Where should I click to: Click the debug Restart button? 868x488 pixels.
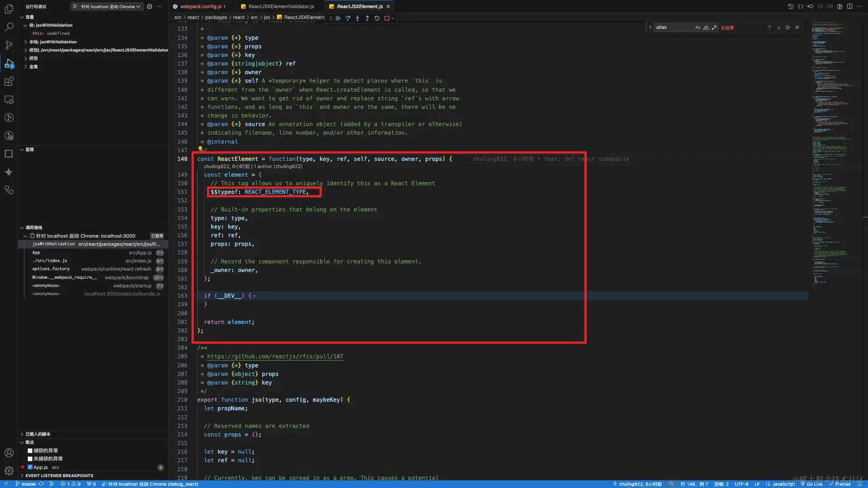pyautogui.click(x=377, y=19)
